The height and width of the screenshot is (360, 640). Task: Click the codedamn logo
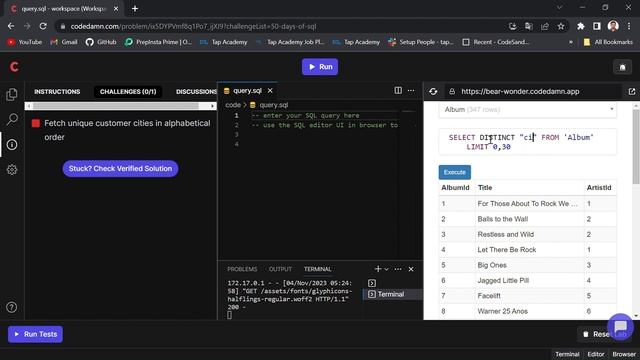click(14, 67)
